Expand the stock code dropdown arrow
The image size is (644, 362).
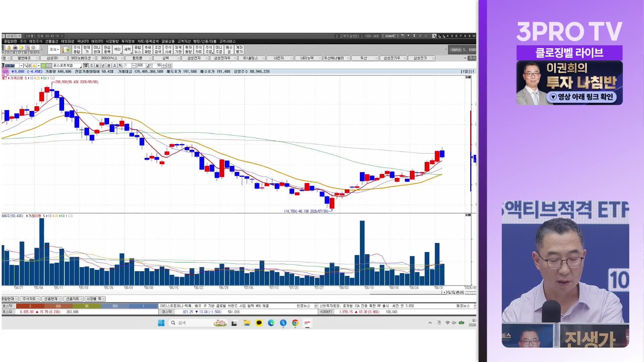pos(21,65)
